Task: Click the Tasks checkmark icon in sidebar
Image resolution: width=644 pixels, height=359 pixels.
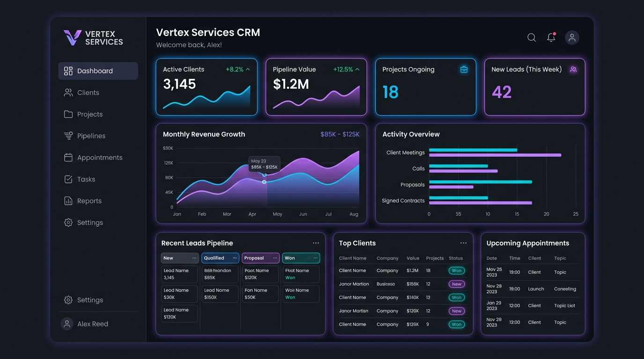Action: click(68, 179)
